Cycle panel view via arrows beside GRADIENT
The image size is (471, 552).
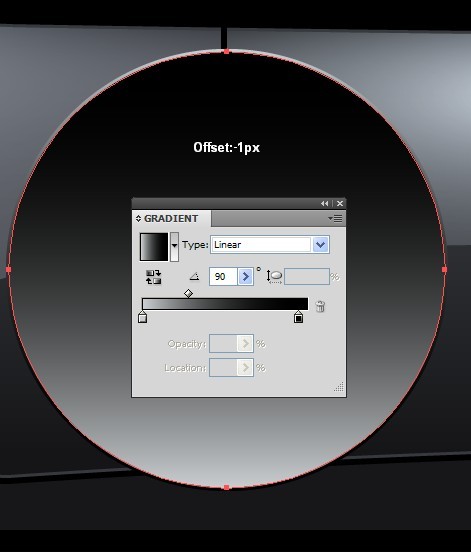138,219
